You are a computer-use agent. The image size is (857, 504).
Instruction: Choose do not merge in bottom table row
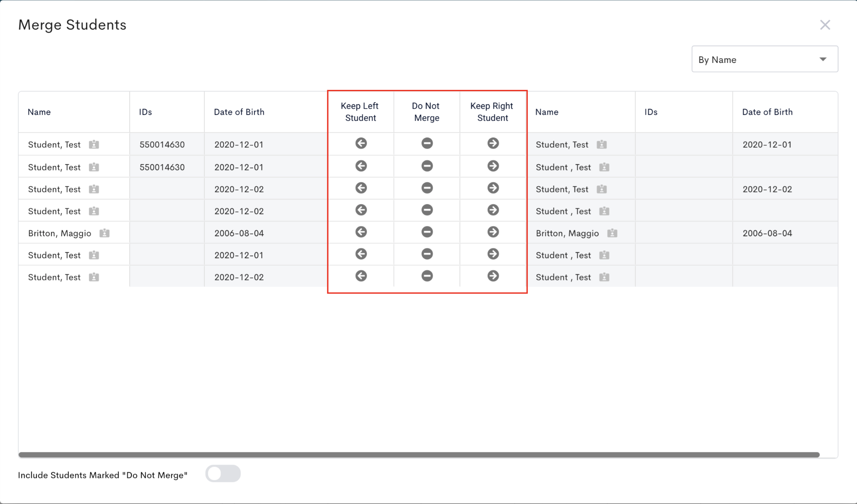coord(427,276)
